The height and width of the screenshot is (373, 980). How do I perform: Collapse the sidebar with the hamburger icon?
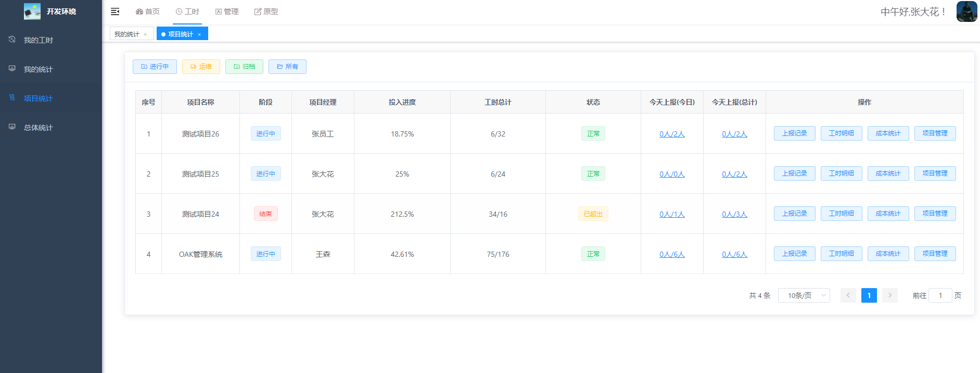tap(115, 11)
